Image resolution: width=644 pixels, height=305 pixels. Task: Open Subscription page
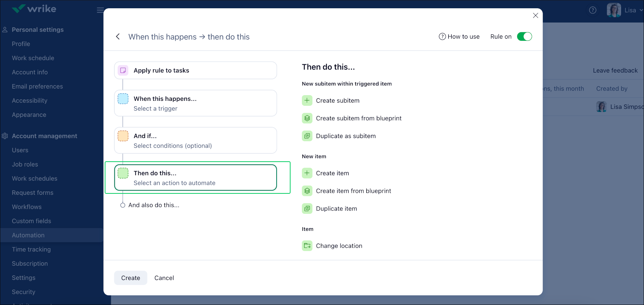tap(30, 264)
